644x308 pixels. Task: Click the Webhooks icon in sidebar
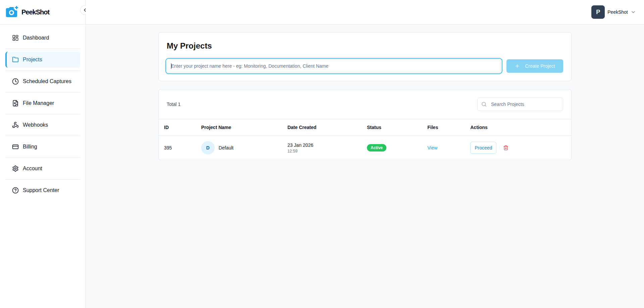tap(15, 125)
